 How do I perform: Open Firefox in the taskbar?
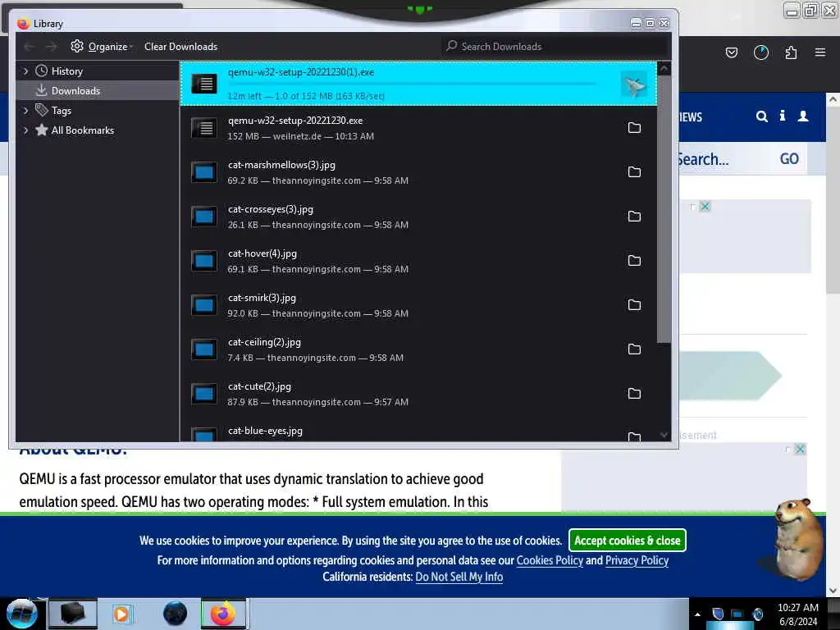tap(223, 614)
